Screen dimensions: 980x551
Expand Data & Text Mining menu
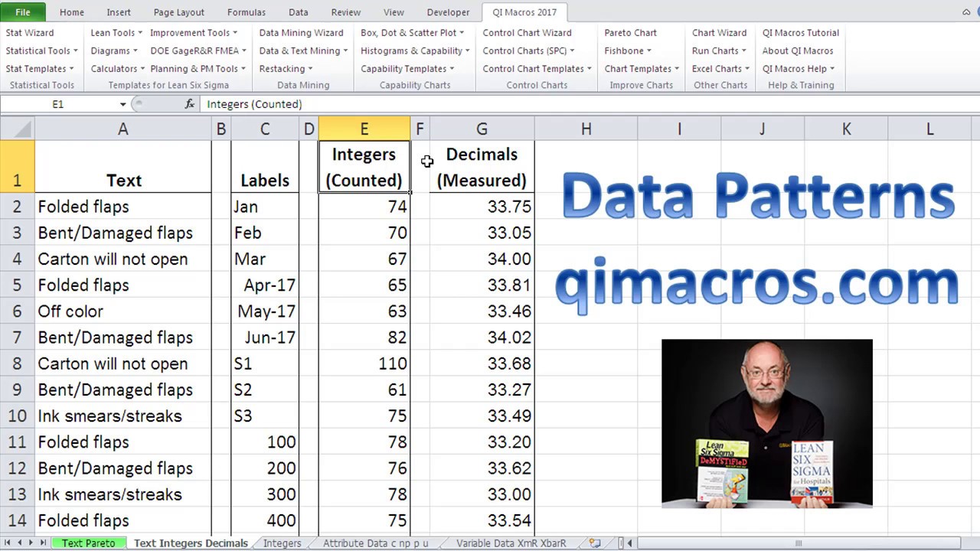[x=303, y=51]
